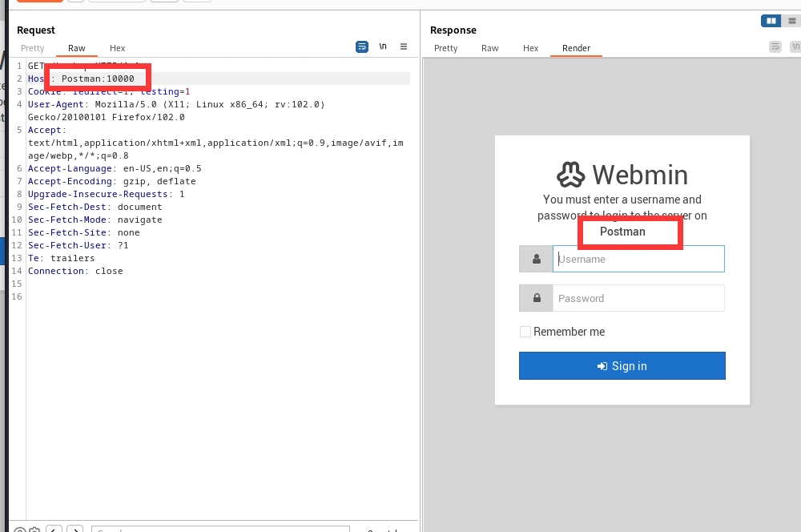Open the Hex tab in Response panel

(531, 48)
